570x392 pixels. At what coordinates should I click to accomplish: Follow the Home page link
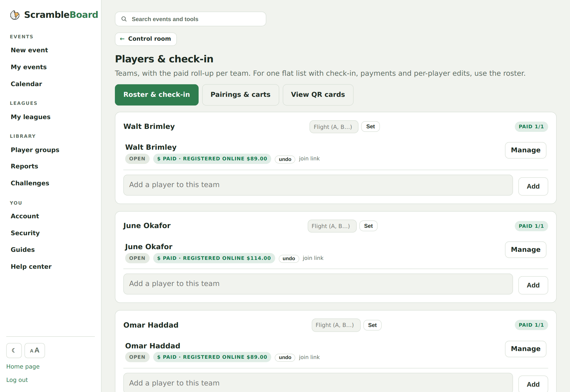click(x=23, y=366)
